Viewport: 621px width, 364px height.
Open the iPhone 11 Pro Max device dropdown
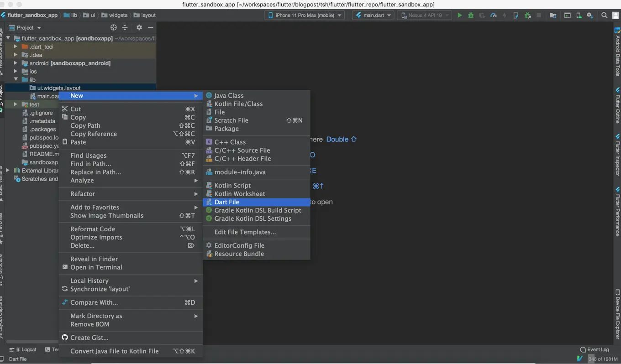[x=304, y=15]
